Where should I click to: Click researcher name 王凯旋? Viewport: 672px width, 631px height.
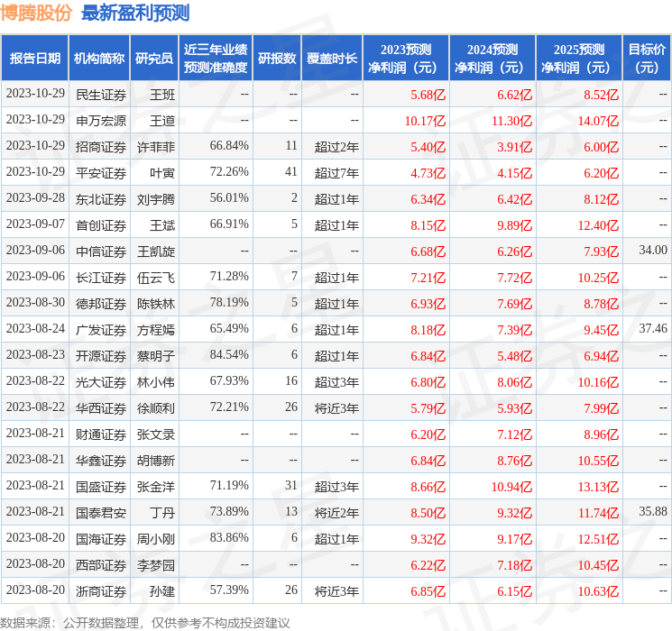click(156, 251)
